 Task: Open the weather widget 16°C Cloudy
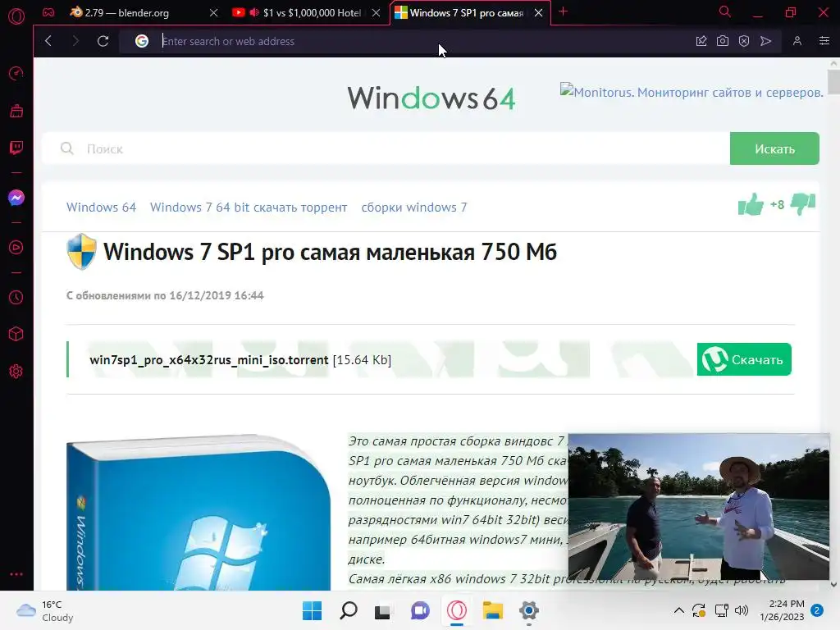[45, 610]
